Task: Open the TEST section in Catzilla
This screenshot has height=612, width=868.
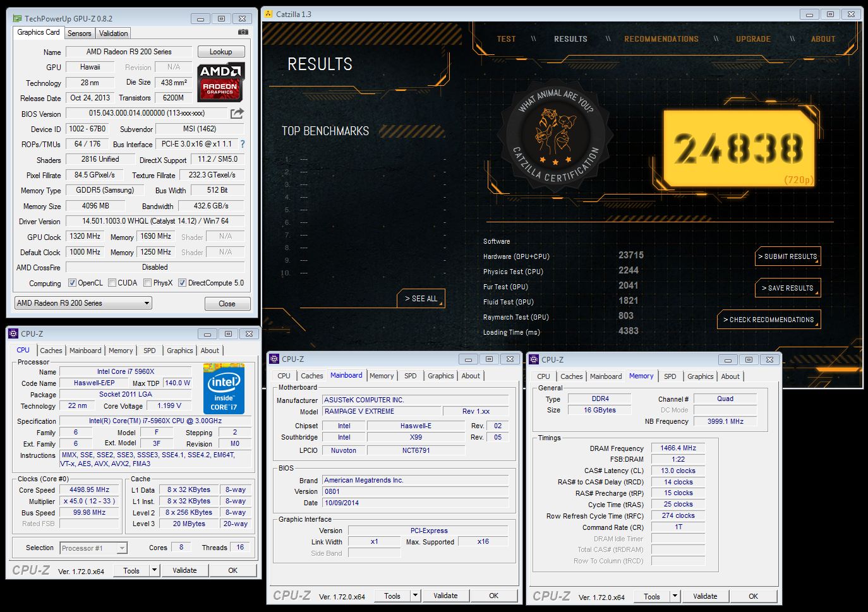Action: click(x=506, y=39)
